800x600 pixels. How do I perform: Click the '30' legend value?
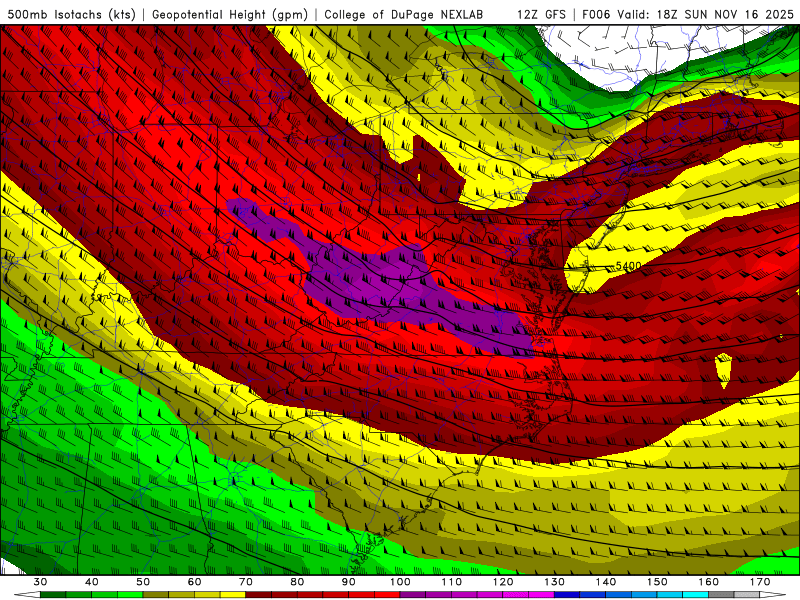pyautogui.click(x=40, y=582)
